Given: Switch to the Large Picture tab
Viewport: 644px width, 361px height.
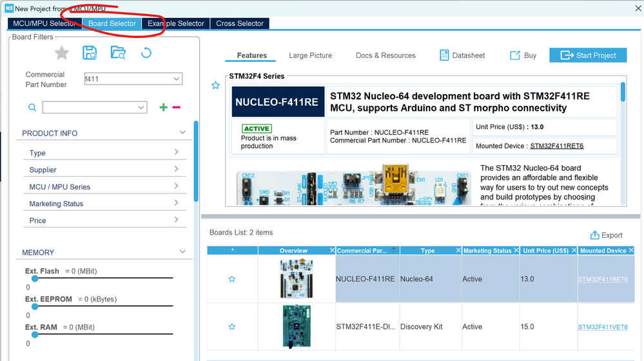Looking at the screenshot, I should [311, 55].
